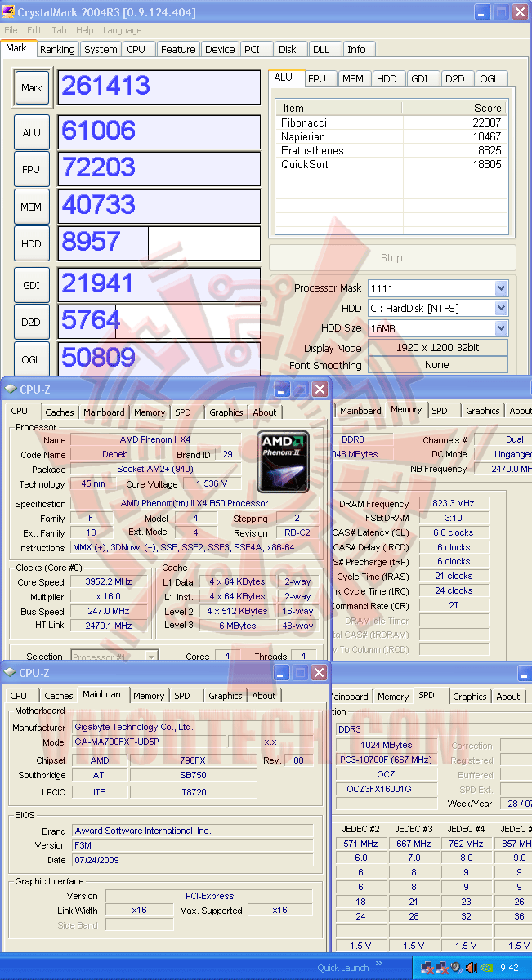Select the Napierian result row
The width and height of the screenshot is (532, 980).
pos(391,136)
